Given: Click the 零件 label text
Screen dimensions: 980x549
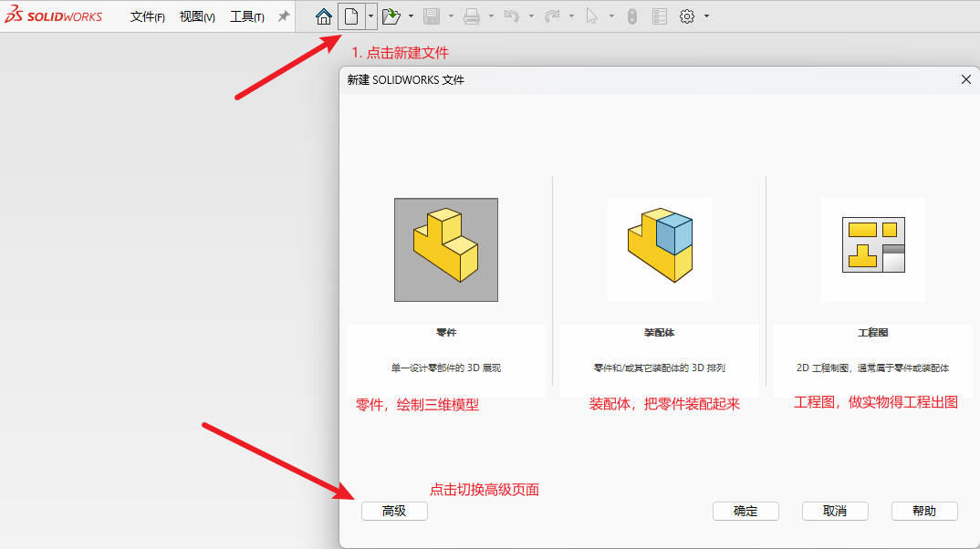Looking at the screenshot, I should (446, 332).
